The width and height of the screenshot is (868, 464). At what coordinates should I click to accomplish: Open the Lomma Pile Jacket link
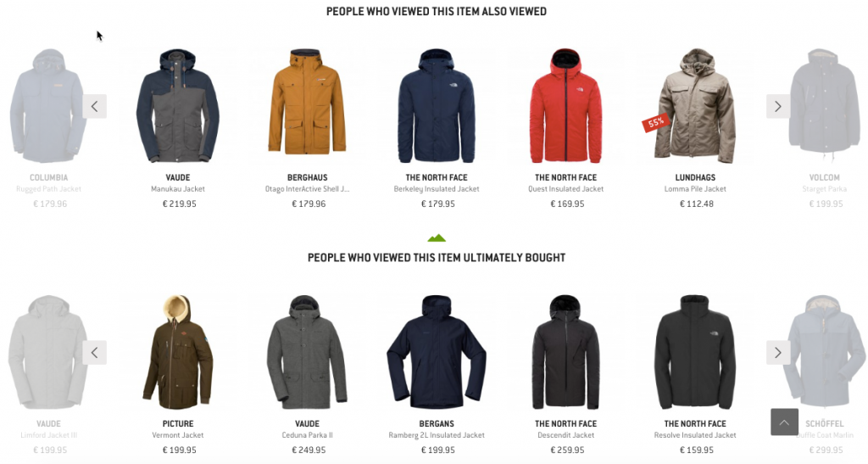(695, 189)
